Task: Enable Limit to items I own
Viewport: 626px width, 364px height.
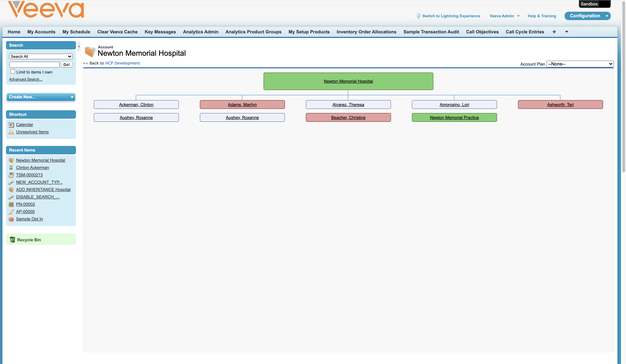Action: [13, 71]
